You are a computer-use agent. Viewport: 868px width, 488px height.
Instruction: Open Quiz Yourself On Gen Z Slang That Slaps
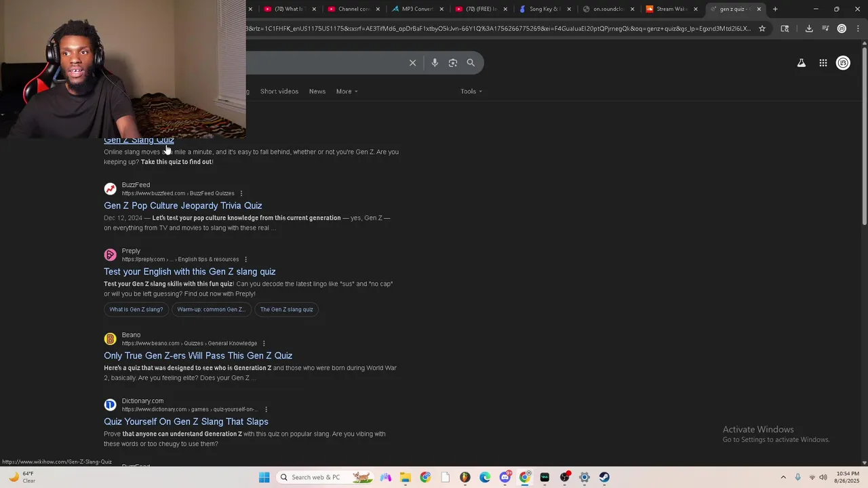(186, 422)
